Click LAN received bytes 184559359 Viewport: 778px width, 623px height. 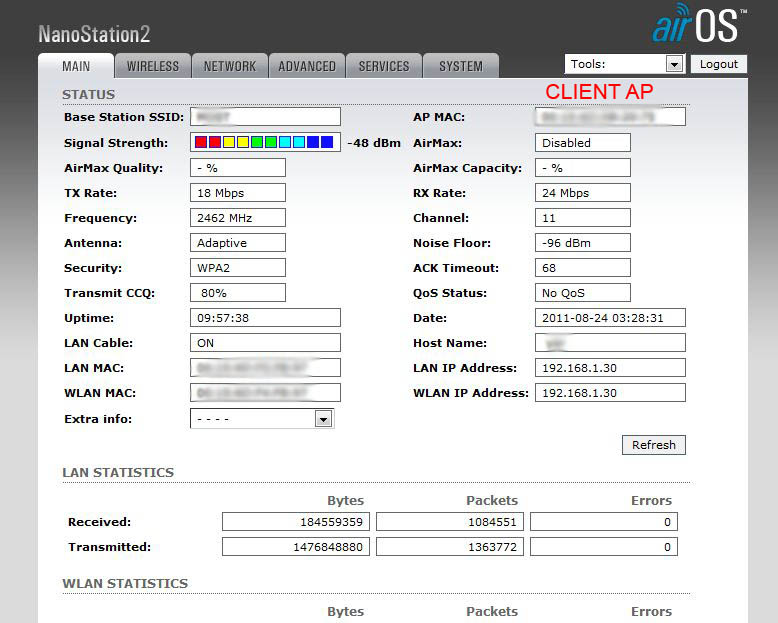click(x=296, y=522)
